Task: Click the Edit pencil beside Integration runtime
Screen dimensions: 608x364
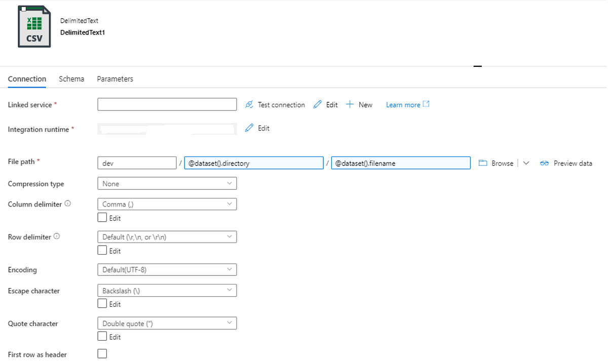Action: pos(249,128)
